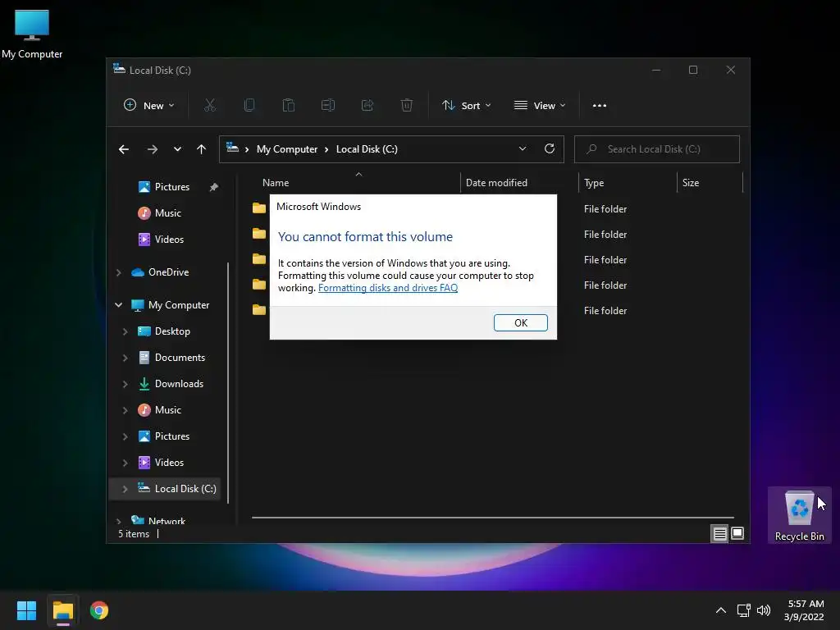Expand the Documents tree node
Viewport: 840px width, 630px height.
pyautogui.click(x=125, y=358)
